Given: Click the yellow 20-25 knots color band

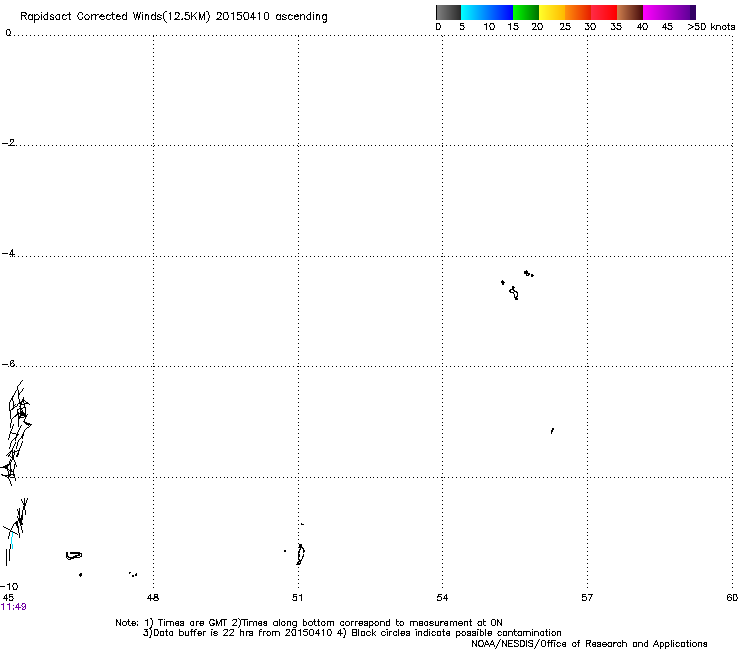Looking at the screenshot, I should (552, 12).
